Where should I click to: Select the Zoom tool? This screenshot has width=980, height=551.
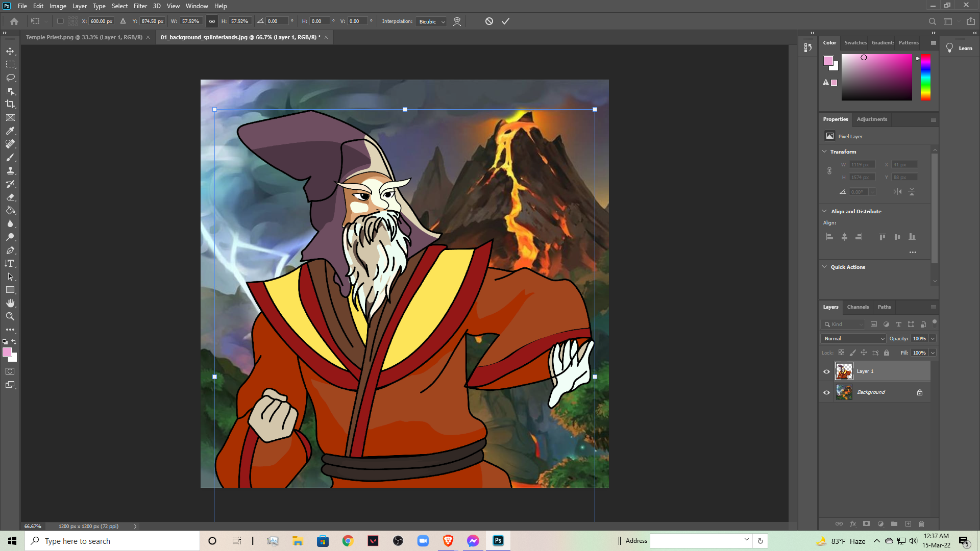click(x=10, y=316)
